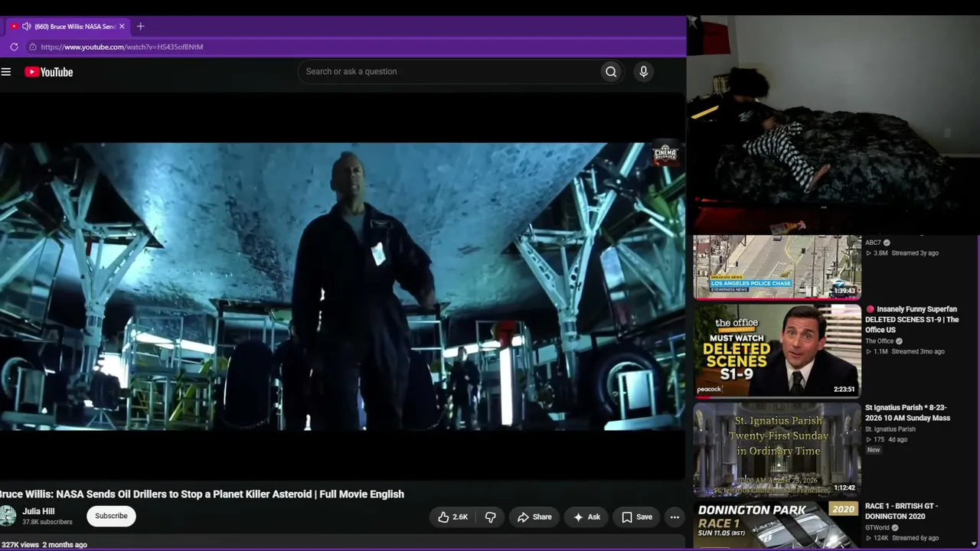The height and width of the screenshot is (551, 980).
Task: Like the video with 2.6K likes
Action: pyautogui.click(x=452, y=517)
